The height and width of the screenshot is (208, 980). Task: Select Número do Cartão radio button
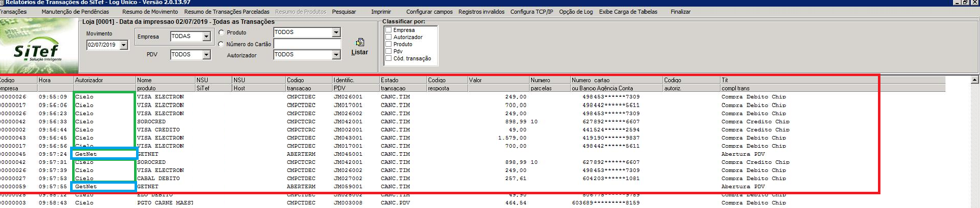click(x=221, y=44)
